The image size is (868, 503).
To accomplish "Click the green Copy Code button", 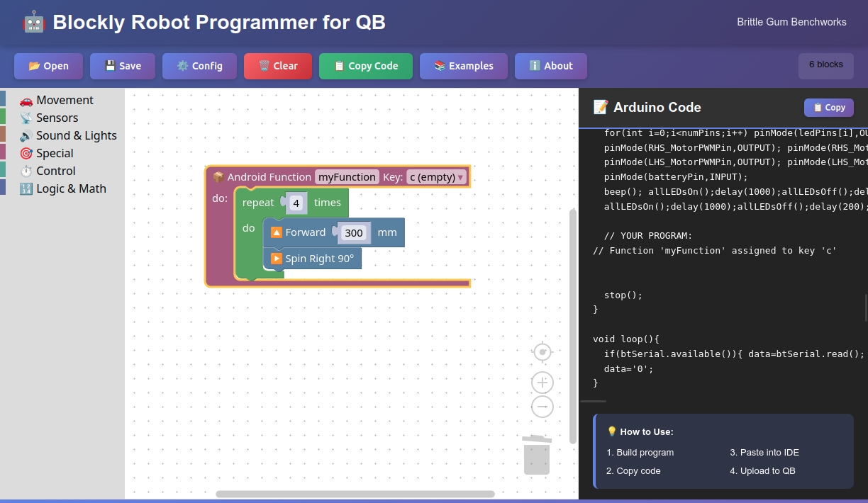I will tap(366, 66).
